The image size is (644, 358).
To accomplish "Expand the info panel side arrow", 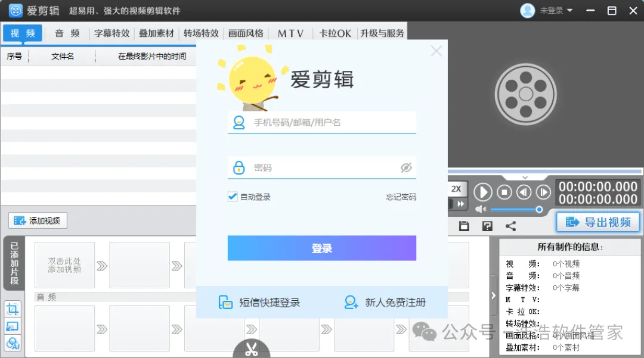I will (x=493, y=295).
